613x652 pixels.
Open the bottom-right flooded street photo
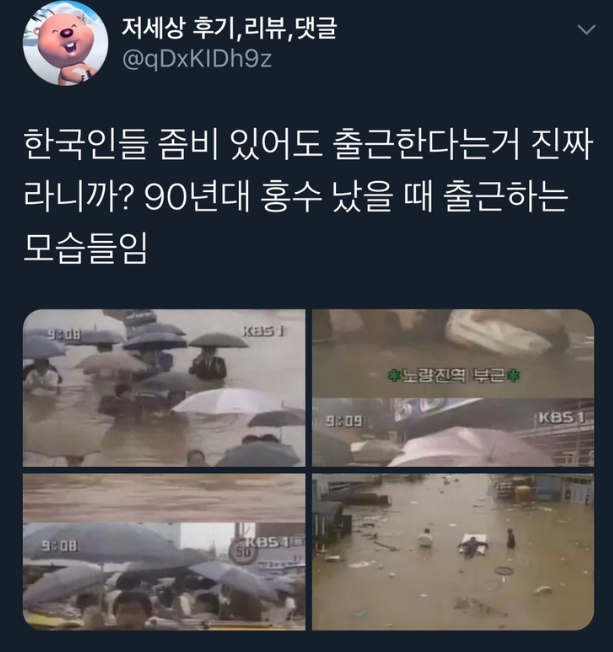453,552
